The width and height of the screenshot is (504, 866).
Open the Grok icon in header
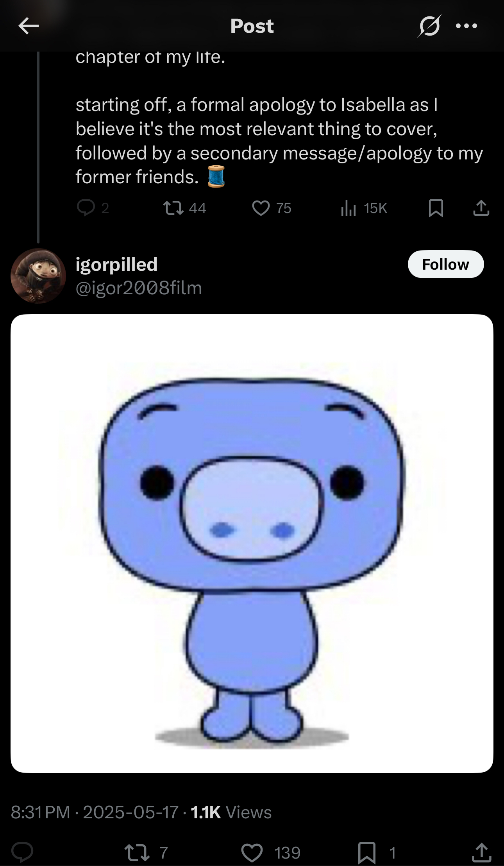[x=429, y=26]
